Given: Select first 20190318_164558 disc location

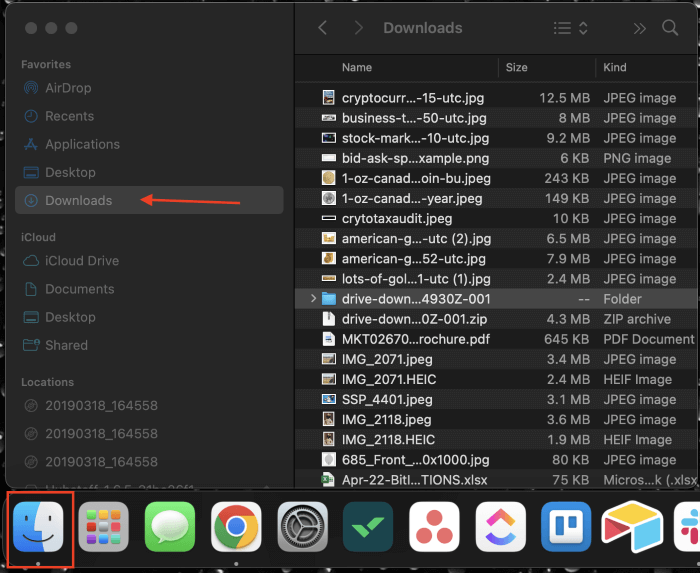Looking at the screenshot, I should pos(149,405).
